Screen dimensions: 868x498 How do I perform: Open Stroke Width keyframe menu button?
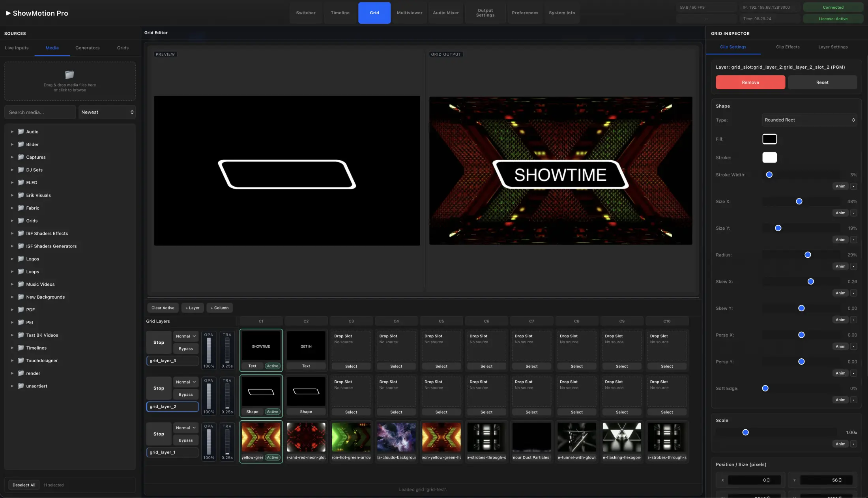point(853,186)
